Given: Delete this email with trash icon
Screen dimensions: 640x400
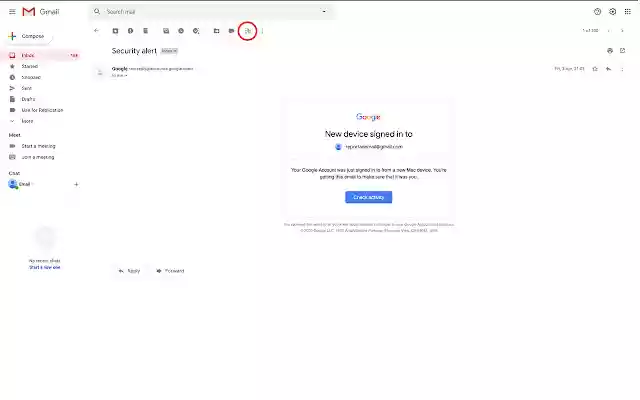Looking at the screenshot, I should pyautogui.click(x=146, y=31).
